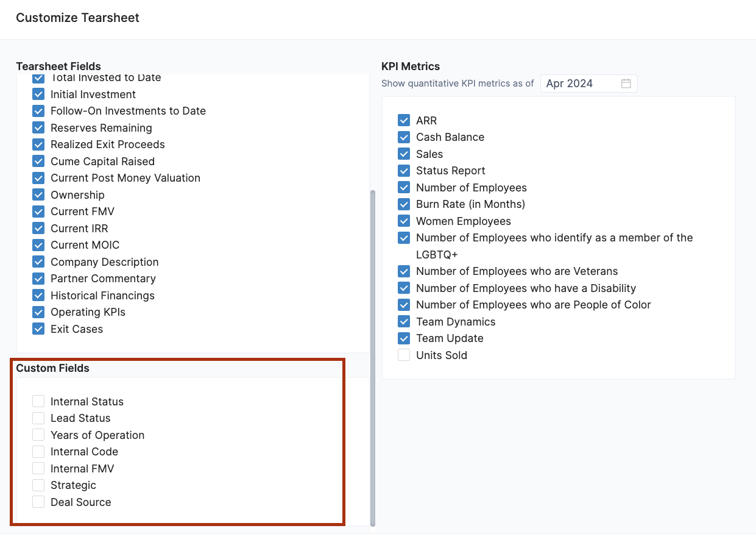This screenshot has height=534, width=756.
Task: Click the Apr 2024 date input
Action: [579, 84]
